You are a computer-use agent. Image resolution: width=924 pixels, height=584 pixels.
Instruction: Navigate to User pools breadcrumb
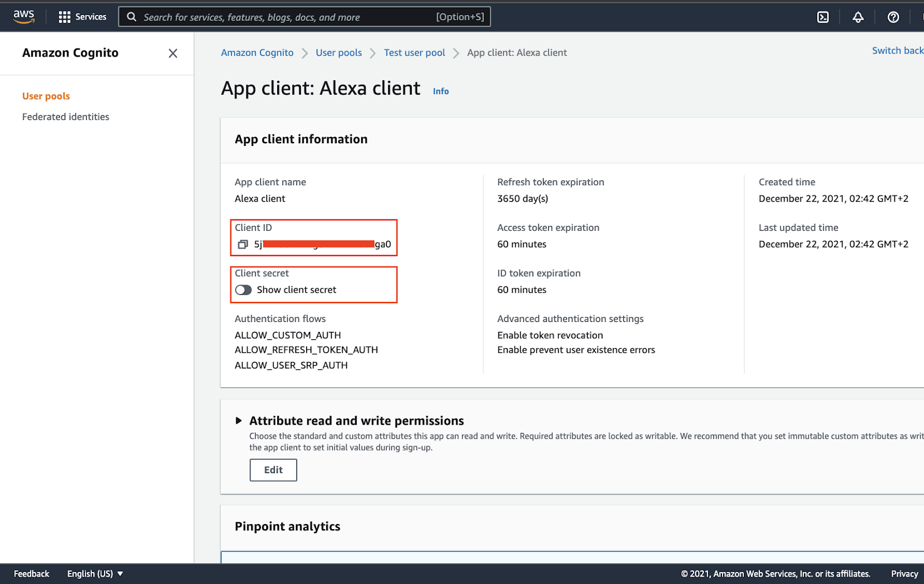pos(338,53)
